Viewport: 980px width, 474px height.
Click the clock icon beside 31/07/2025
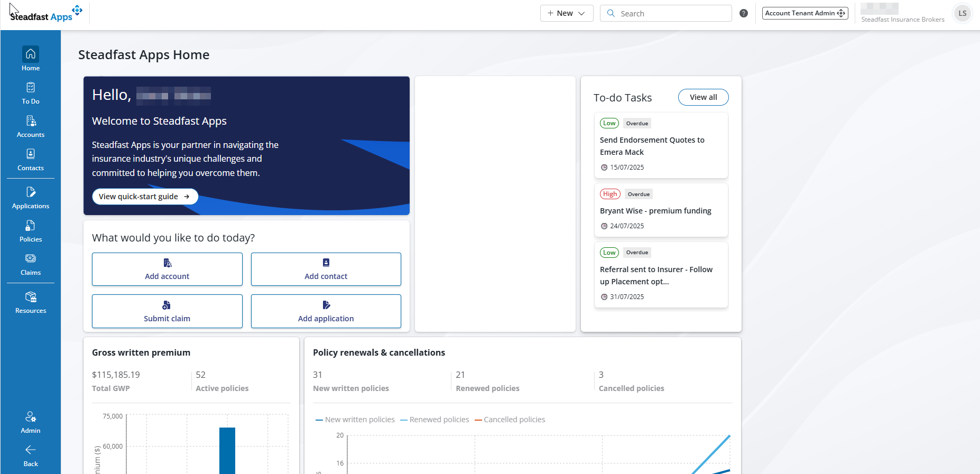tap(604, 297)
